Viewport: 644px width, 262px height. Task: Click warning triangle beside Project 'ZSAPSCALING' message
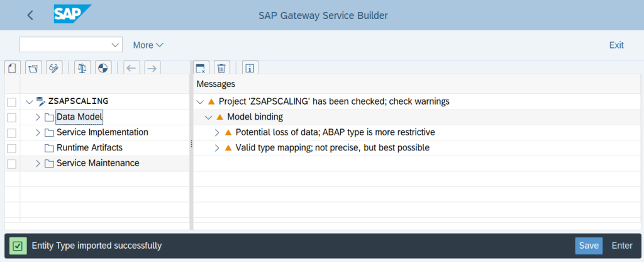tap(211, 101)
